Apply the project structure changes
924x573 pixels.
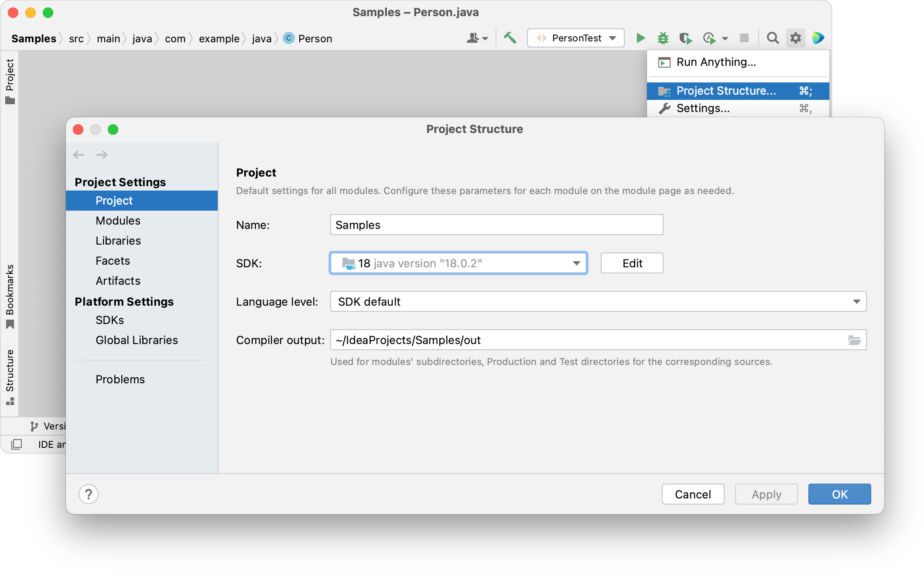(766, 494)
